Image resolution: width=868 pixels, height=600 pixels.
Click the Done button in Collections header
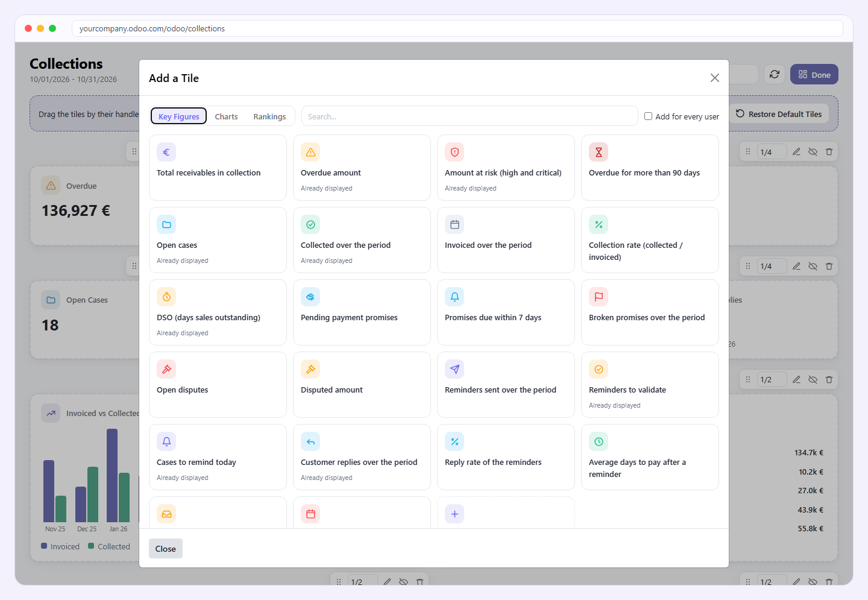[x=814, y=74]
